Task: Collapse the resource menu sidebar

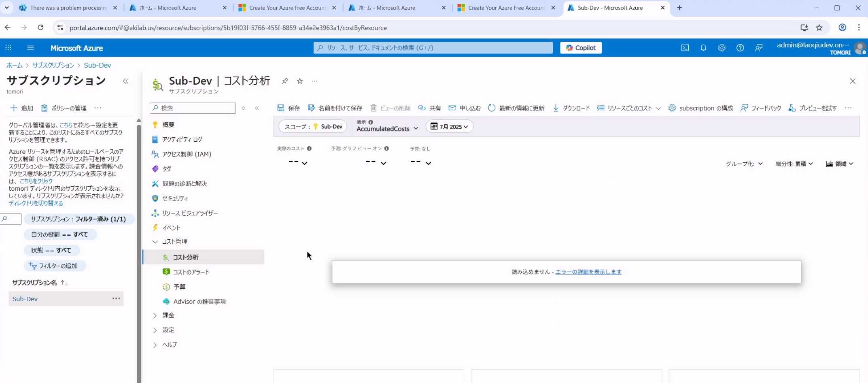Action: [x=257, y=108]
